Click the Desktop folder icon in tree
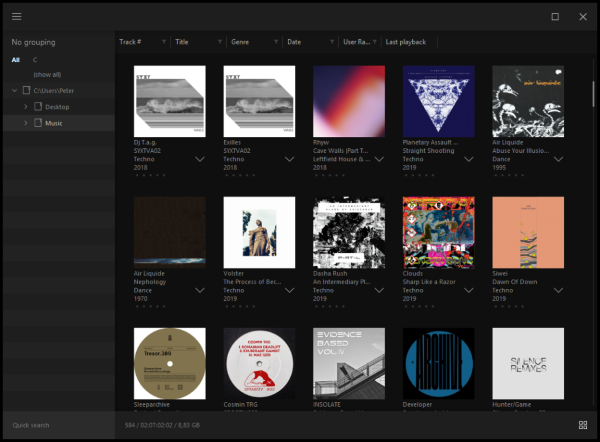 38,106
